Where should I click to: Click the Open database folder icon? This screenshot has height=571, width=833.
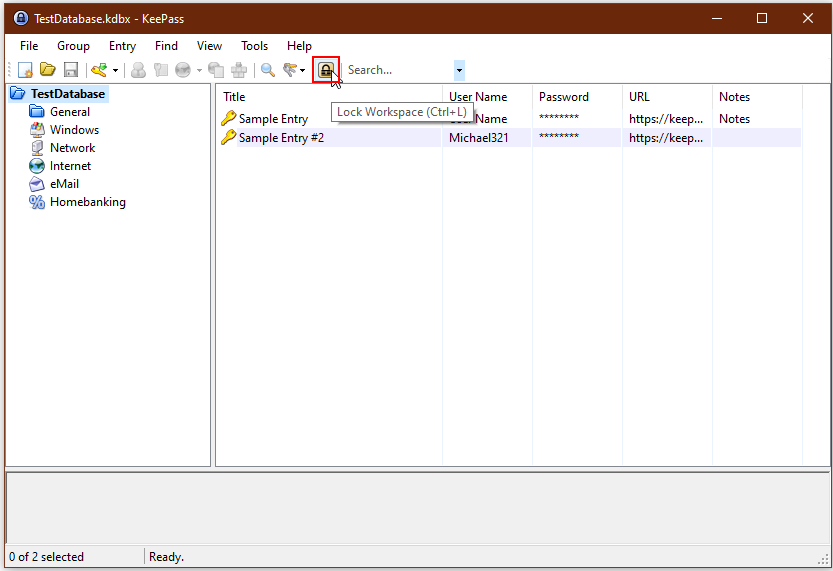click(x=48, y=70)
